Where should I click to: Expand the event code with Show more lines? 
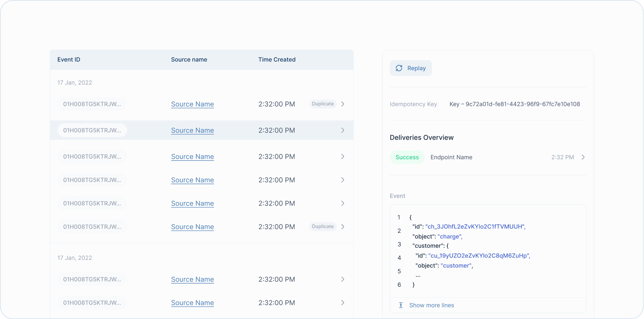click(x=431, y=305)
